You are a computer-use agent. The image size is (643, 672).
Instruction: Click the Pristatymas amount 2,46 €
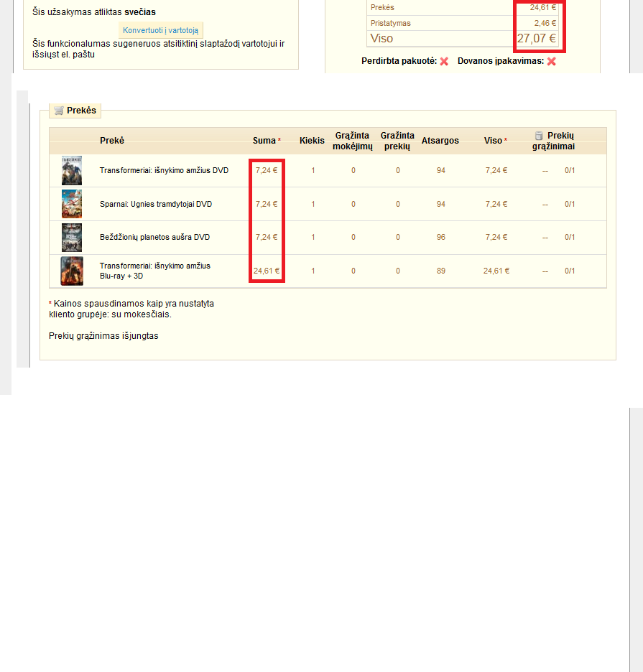(545, 23)
